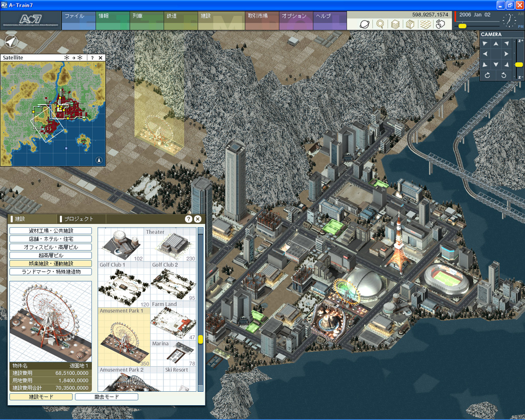
Task: Click the camera zoom slider handle
Action: pos(519,65)
